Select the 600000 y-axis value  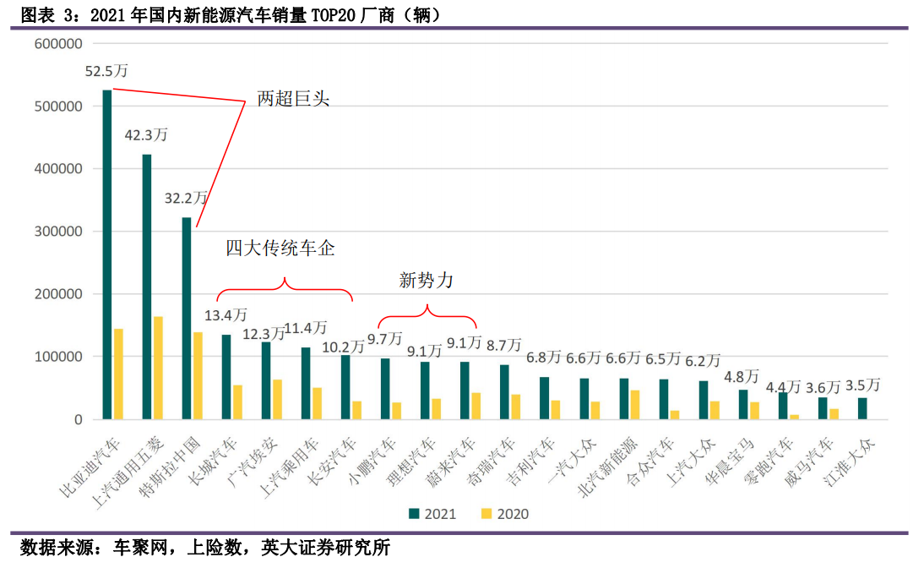click(x=58, y=44)
